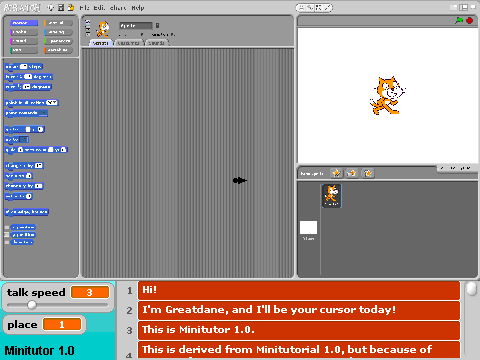Viewport: 480px width, 360px height.
Task: Click the talk speed slider knob
Action: click(32, 305)
